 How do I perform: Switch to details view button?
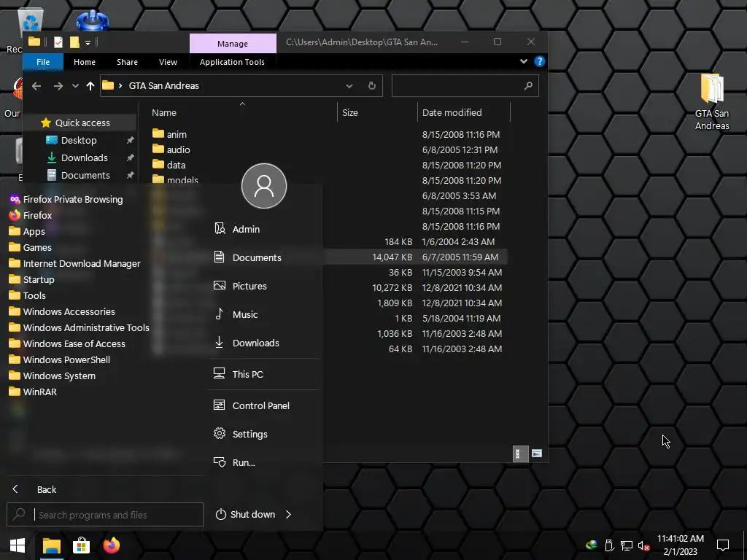pyautogui.click(x=520, y=454)
